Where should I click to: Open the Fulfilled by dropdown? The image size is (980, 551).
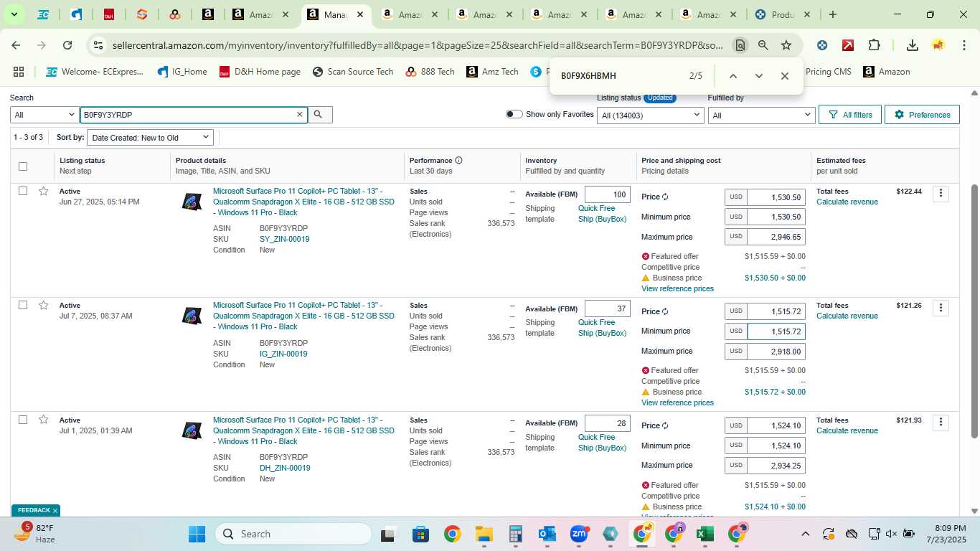tap(762, 115)
